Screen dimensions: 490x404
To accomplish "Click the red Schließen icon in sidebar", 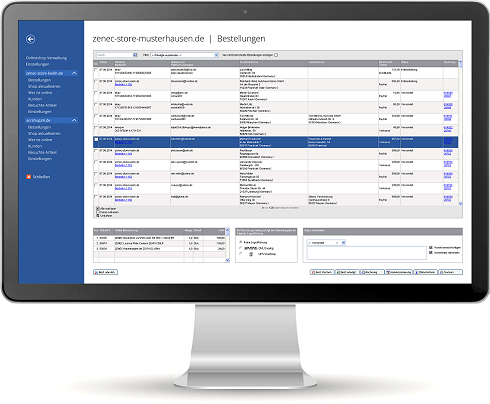I will (29, 177).
